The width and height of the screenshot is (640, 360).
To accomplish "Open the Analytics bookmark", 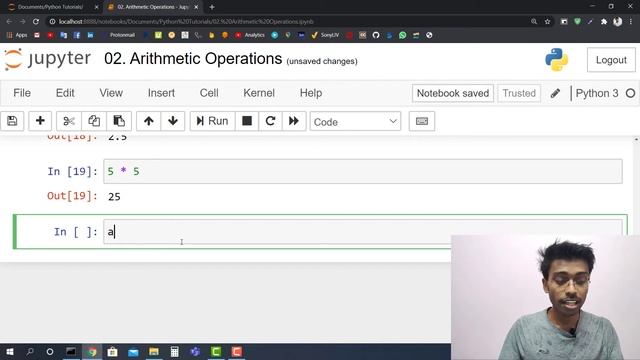I will click(250, 35).
